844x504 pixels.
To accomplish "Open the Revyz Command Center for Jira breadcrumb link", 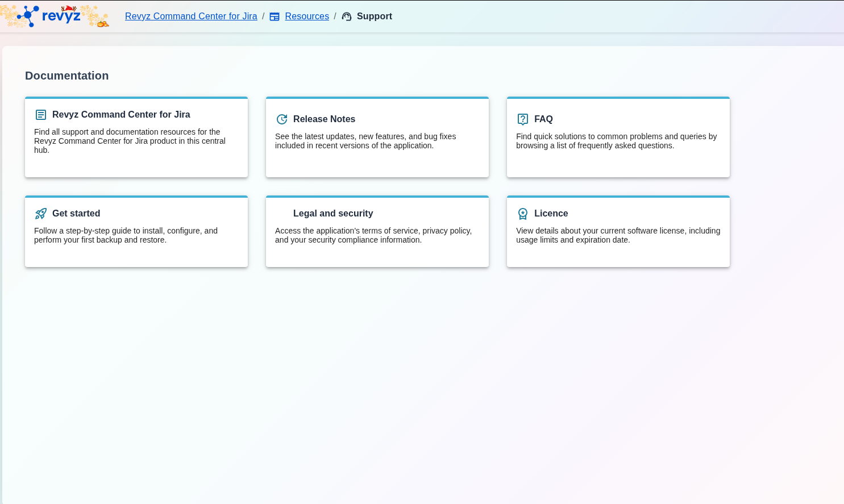I will (191, 16).
